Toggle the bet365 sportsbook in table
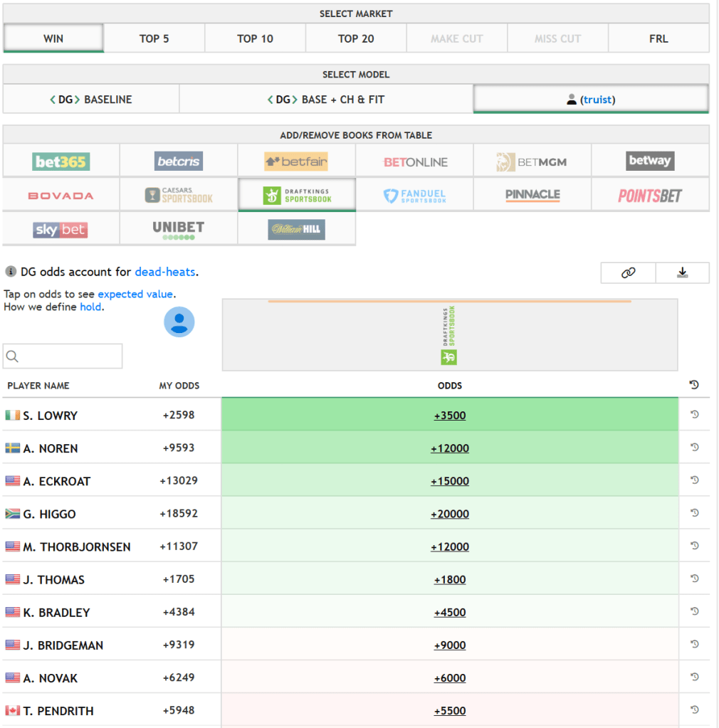 tap(61, 162)
